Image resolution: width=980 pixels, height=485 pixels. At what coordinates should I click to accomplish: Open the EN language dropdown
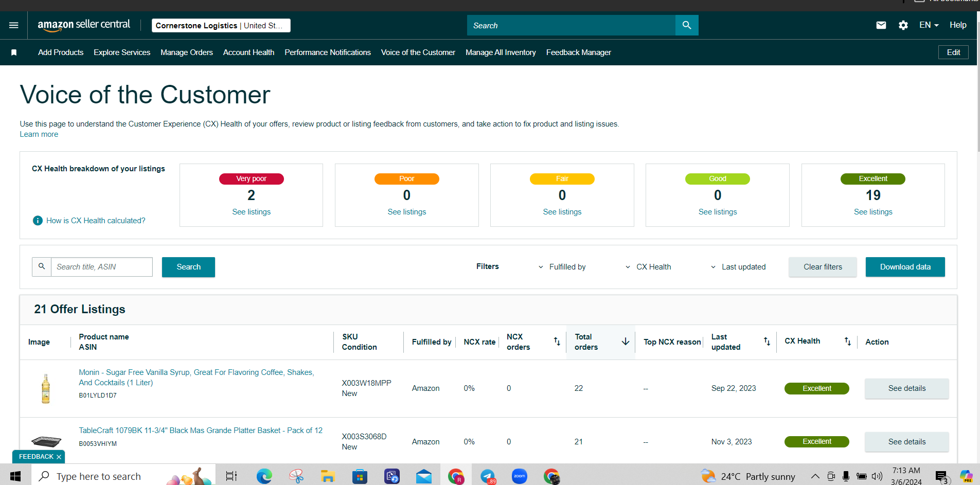pos(929,25)
